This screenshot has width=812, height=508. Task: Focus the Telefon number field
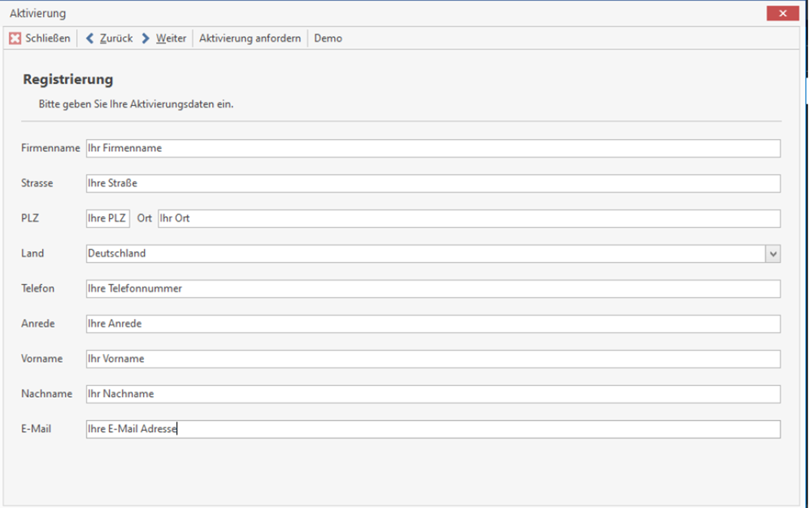pos(433,289)
